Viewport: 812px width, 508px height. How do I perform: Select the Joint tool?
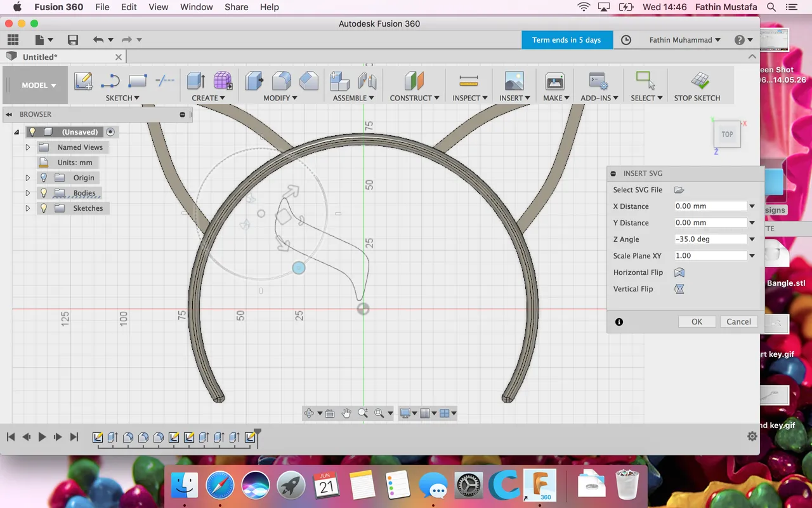point(367,81)
